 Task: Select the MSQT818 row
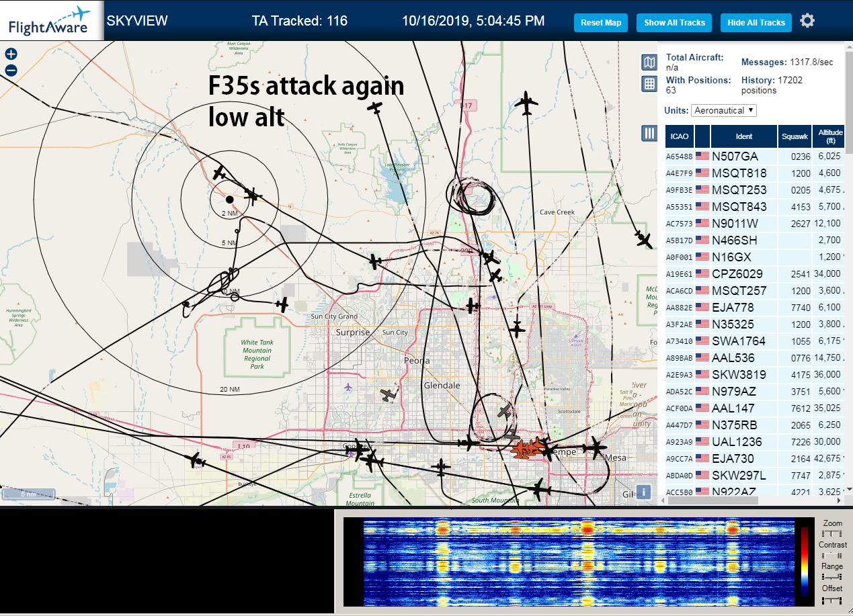(754, 173)
